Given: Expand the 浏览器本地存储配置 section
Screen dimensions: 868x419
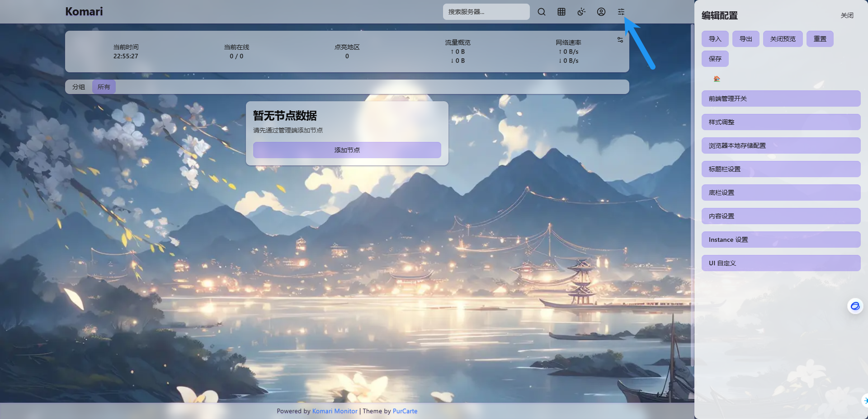Looking at the screenshot, I should point(781,146).
